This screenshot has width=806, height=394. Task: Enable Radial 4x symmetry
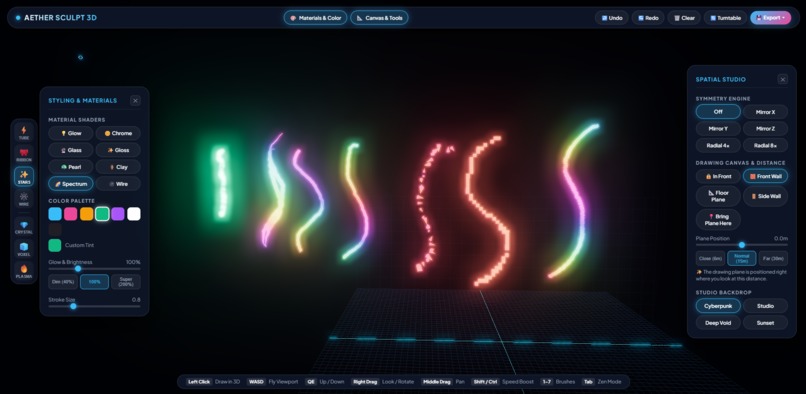click(x=718, y=145)
